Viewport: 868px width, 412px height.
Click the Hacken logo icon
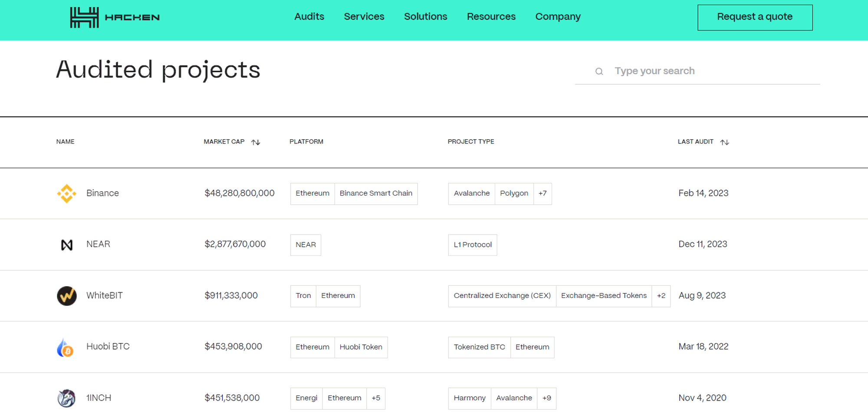coord(85,17)
